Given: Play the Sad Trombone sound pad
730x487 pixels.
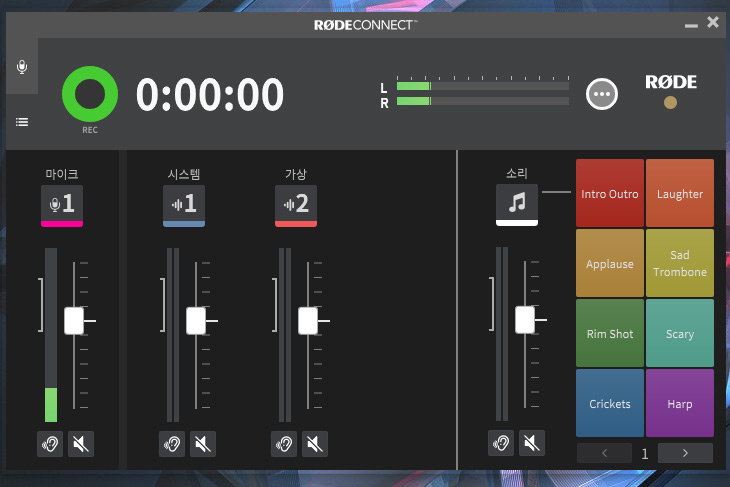Looking at the screenshot, I should pyautogui.click(x=680, y=263).
